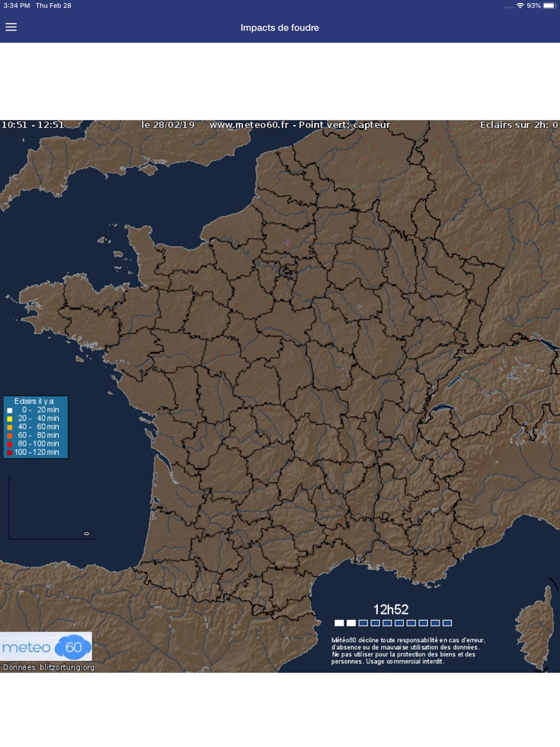Tap the battery indicator icon
Screen dimensions: 560x747
coord(549,5)
